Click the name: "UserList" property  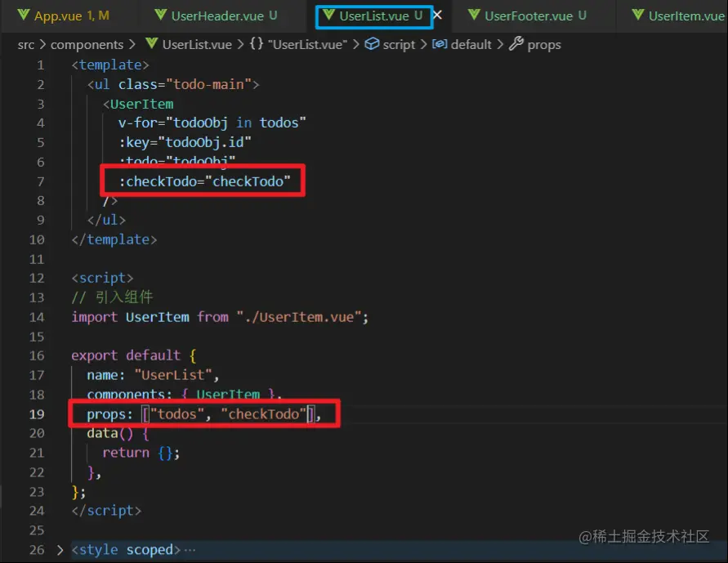(153, 375)
